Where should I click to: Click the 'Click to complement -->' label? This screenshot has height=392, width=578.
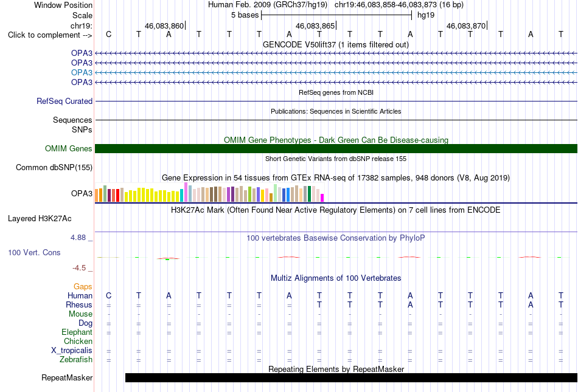[50, 35]
